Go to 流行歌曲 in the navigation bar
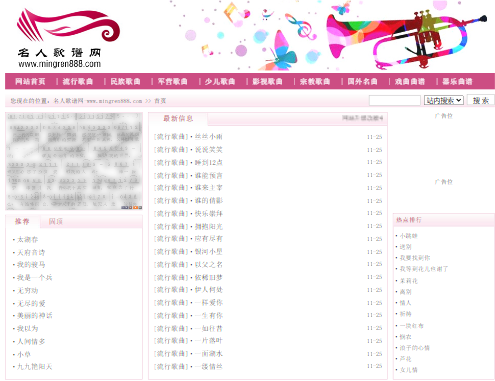Image resolution: width=495 pixels, height=381 pixels. pyautogui.click(x=78, y=81)
